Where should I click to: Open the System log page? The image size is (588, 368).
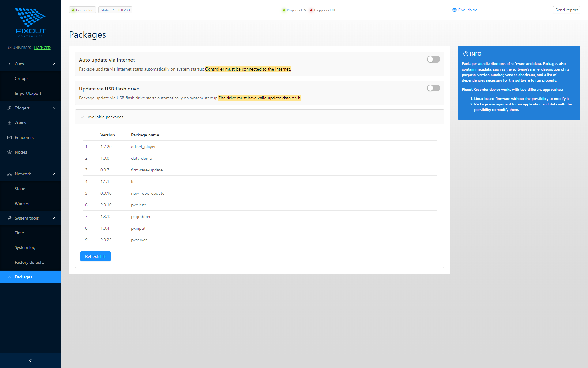pyautogui.click(x=25, y=247)
